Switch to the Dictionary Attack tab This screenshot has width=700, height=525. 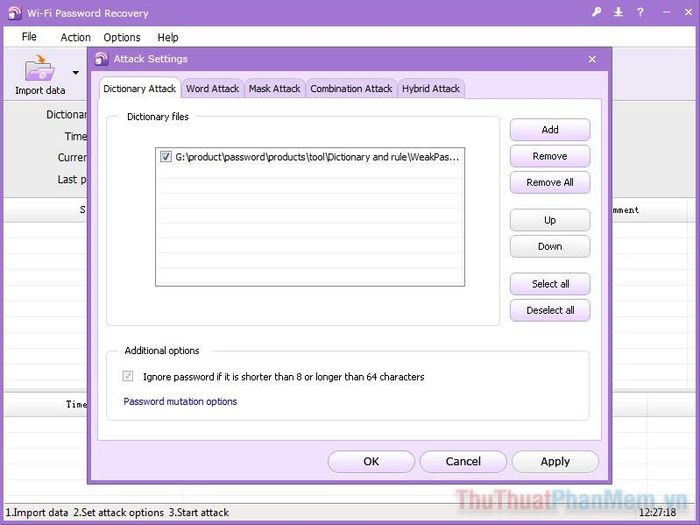139,88
